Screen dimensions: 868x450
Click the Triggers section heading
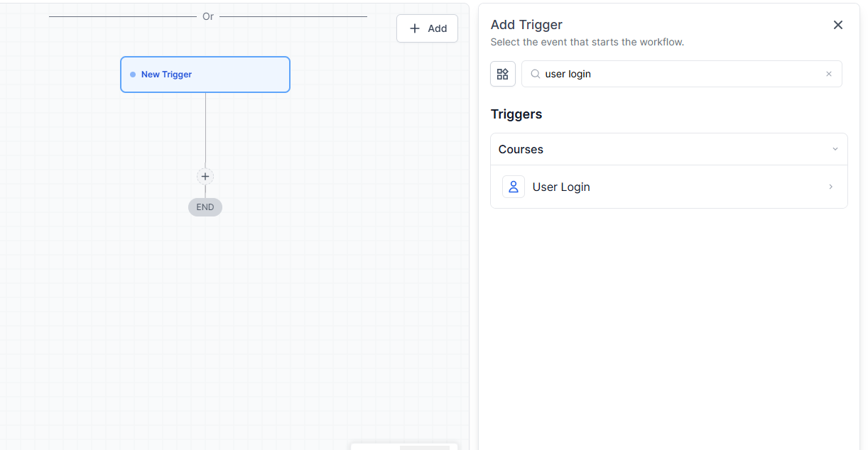coord(516,114)
